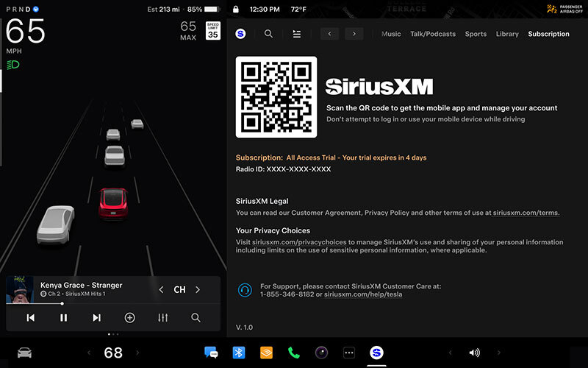This screenshot has width=588, height=368.
Task: Pause the current track
Action: coord(64,317)
